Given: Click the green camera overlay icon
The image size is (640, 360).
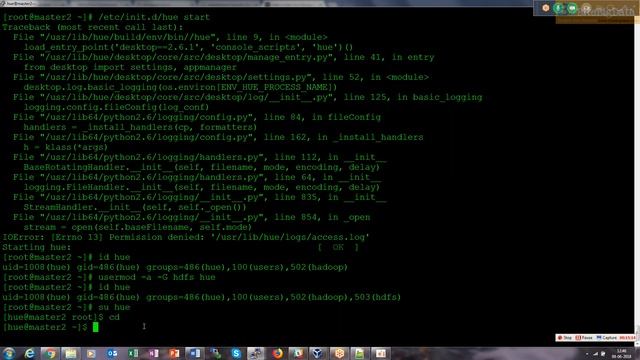Looking at the screenshot, I should 572,8.
